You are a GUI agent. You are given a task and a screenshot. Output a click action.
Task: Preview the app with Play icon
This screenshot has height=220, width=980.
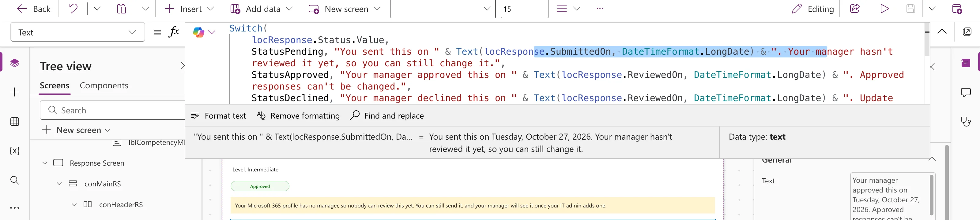tap(884, 8)
